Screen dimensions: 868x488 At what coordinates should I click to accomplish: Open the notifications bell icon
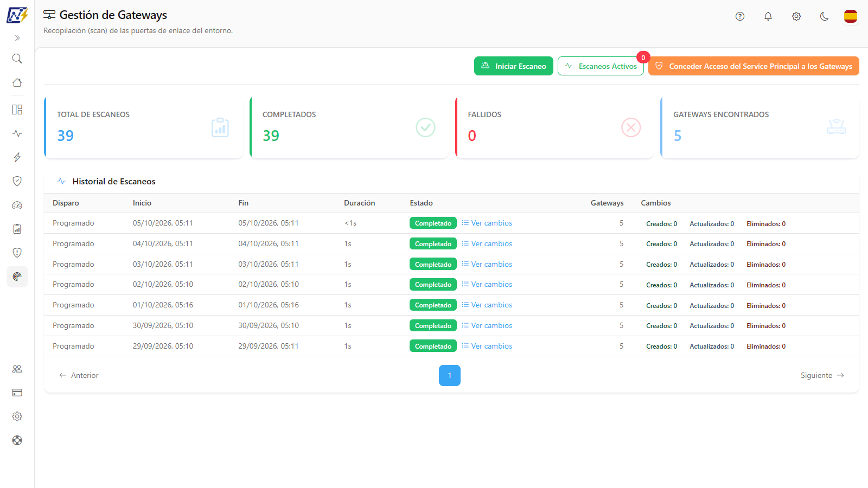point(768,16)
